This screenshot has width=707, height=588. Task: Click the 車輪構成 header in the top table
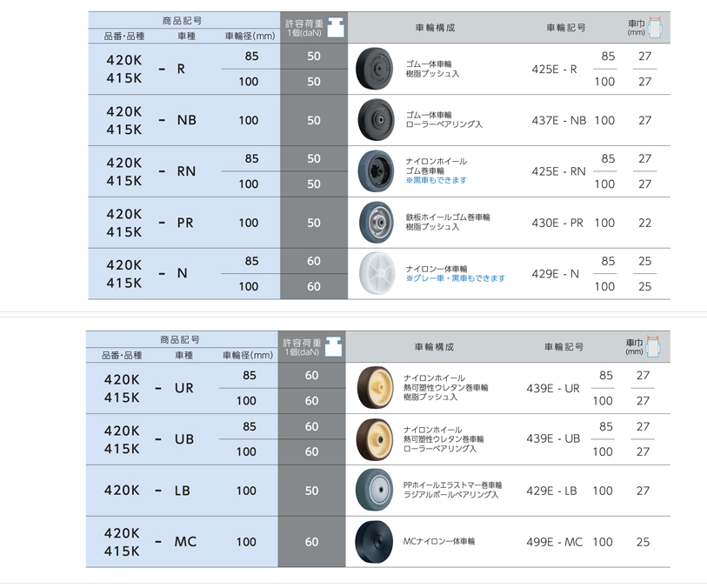tap(435, 28)
